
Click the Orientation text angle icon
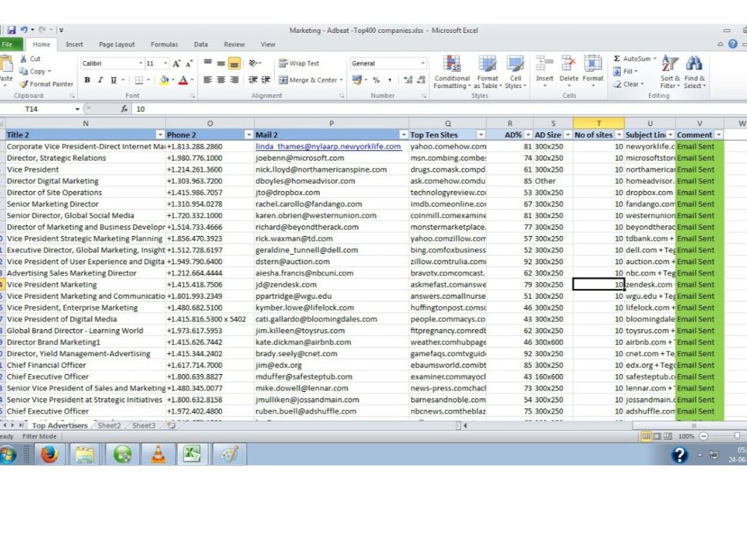[254, 63]
